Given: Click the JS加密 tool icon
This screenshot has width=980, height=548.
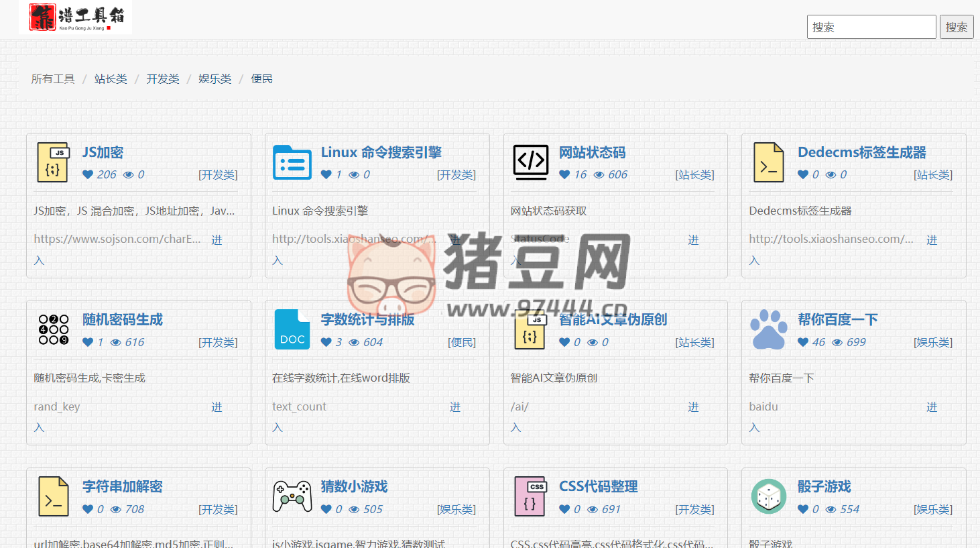Looking at the screenshot, I should click(x=54, y=162).
